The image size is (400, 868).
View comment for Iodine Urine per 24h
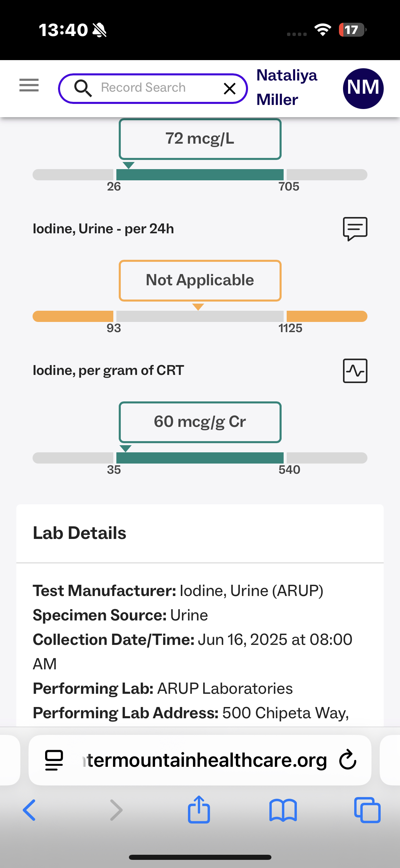tap(355, 229)
